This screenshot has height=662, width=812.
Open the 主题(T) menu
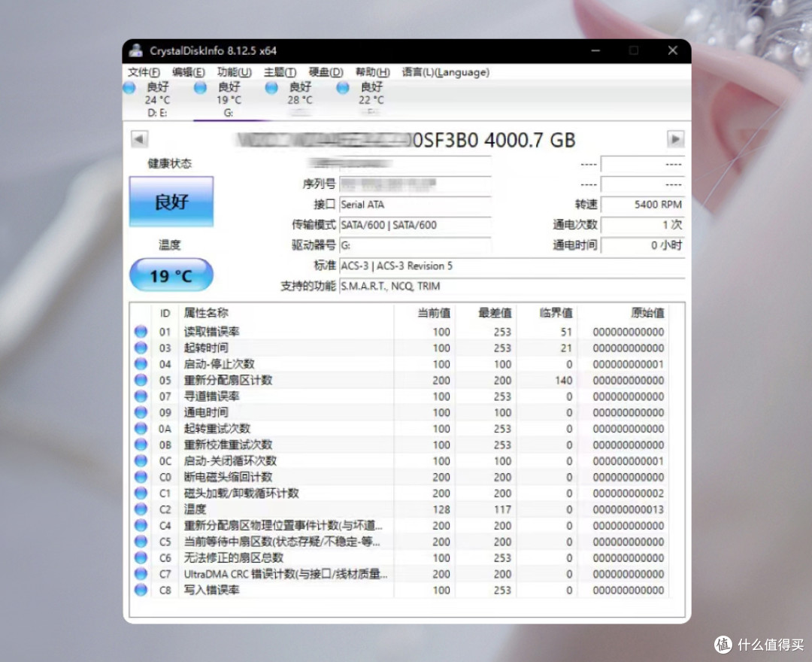(280, 72)
